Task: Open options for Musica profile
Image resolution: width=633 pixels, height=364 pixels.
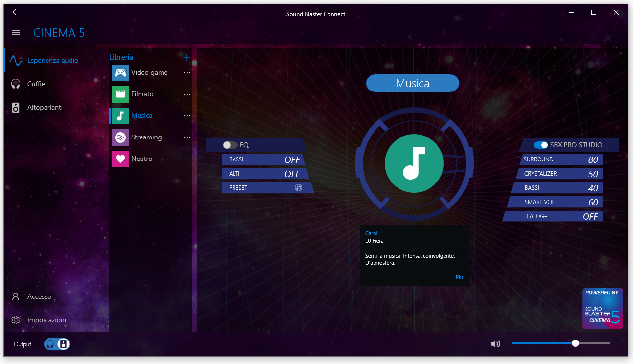Action: [187, 116]
